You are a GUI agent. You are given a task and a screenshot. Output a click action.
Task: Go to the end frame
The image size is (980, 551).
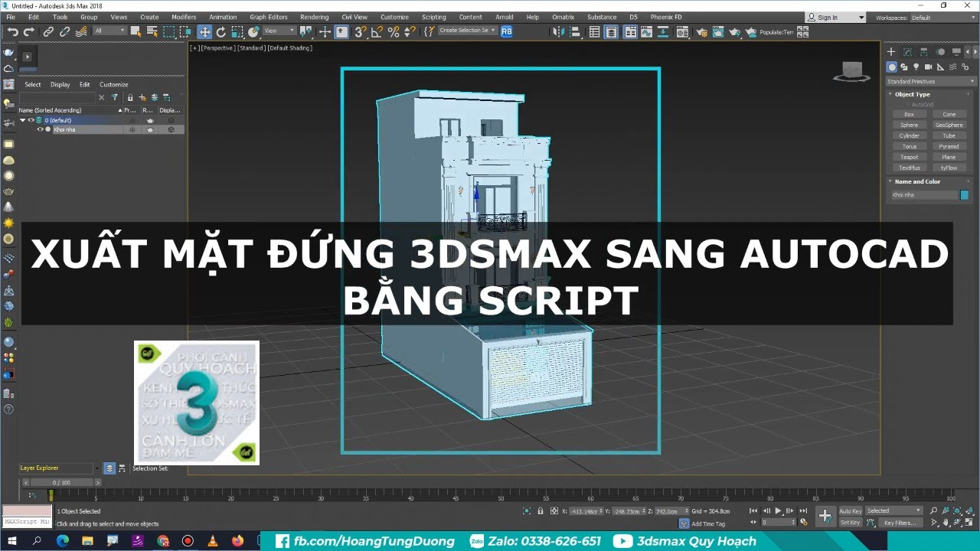click(803, 510)
